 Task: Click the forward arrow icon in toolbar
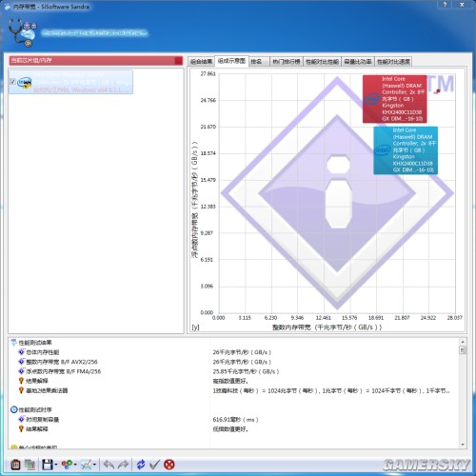point(123,465)
